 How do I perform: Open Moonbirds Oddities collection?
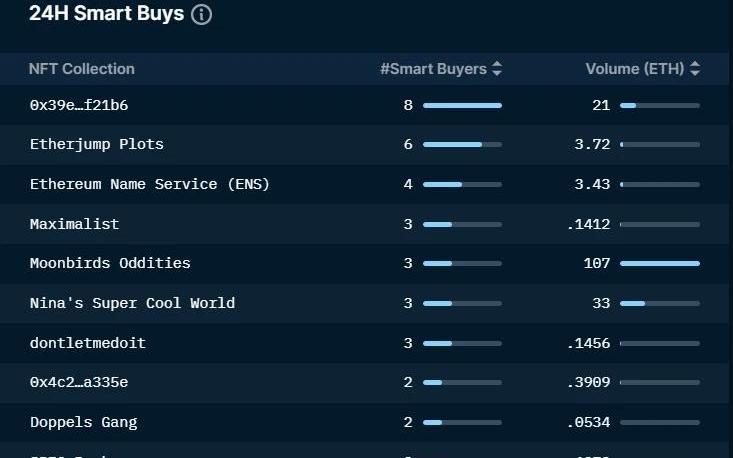pos(110,263)
